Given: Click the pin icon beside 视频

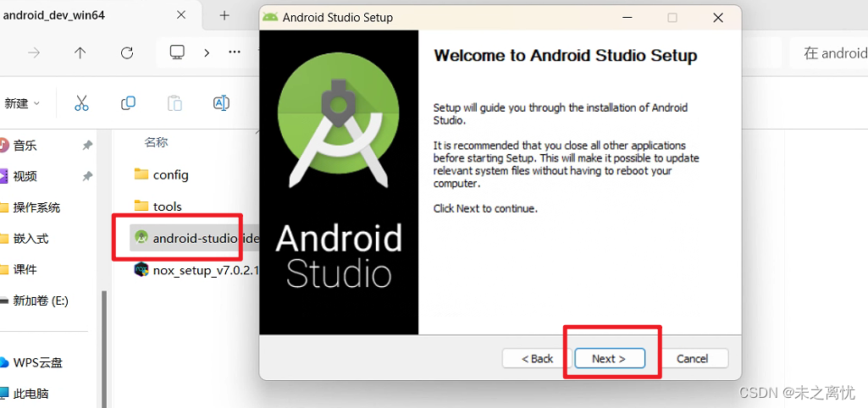Looking at the screenshot, I should click(x=87, y=177).
